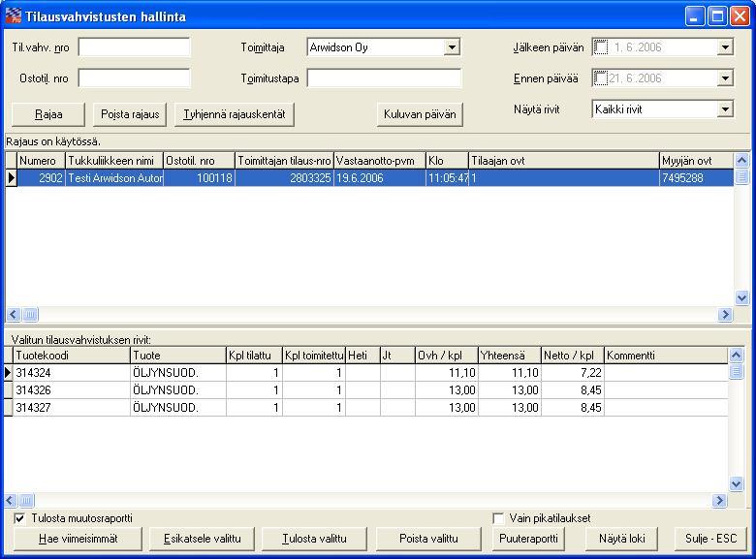This screenshot has width=756, height=559.
Task: Click lower grid vertical scrollbar up arrow
Action: pos(736,356)
